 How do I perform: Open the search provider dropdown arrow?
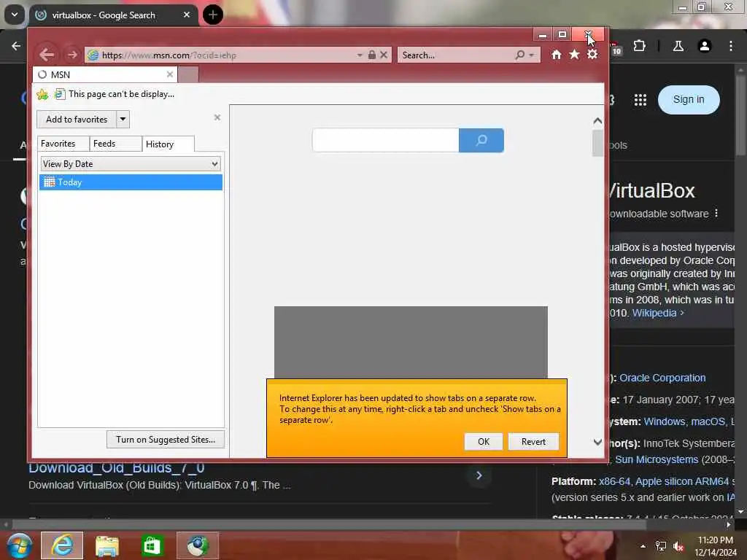[x=531, y=55]
